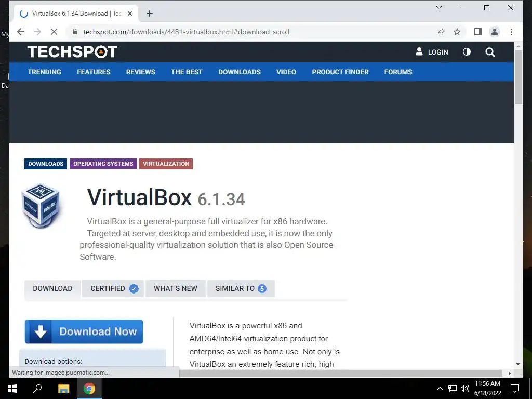Open TechSpot search magnifier icon
The height and width of the screenshot is (399, 532).
pos(490,52)
